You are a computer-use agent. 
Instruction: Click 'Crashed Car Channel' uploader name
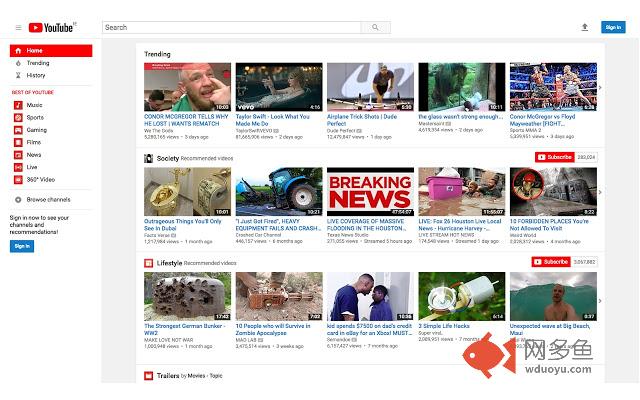point(258,235)
